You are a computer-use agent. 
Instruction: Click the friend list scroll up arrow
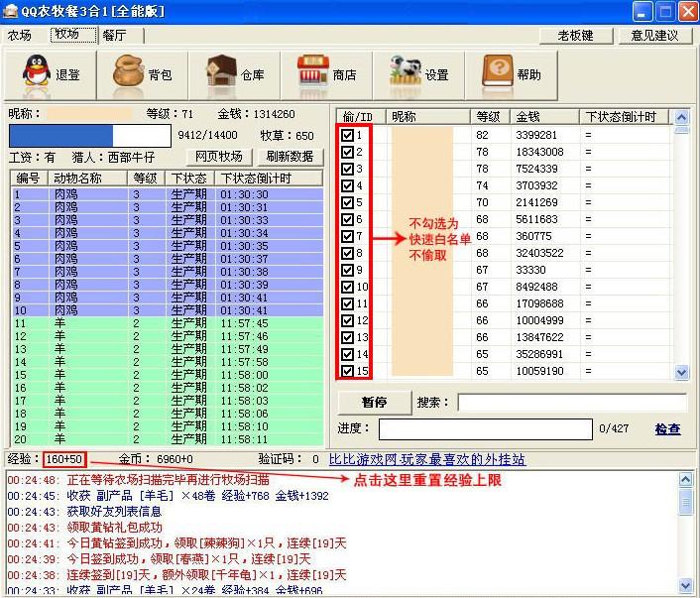click(x=681, y=117)
